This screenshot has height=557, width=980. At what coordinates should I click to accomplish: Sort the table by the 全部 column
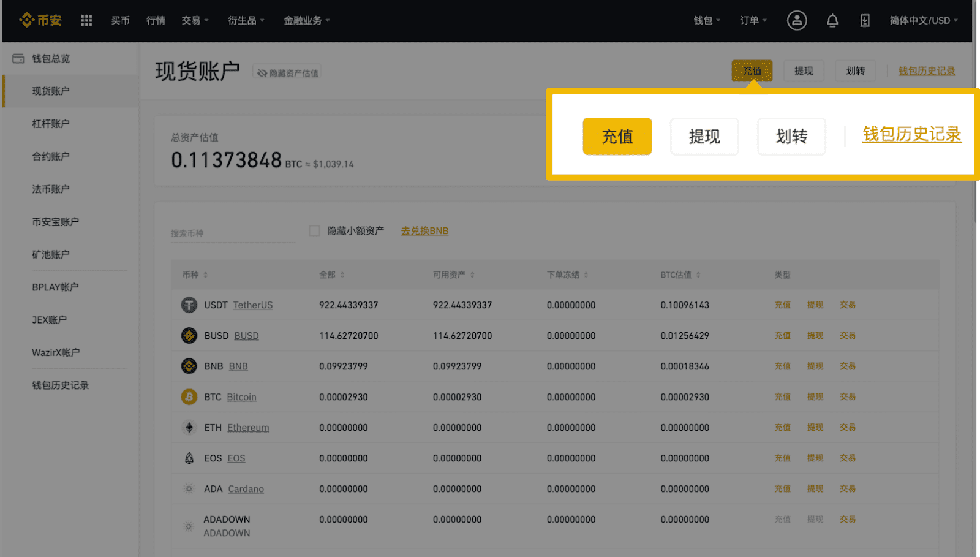(x=332, y=275)
